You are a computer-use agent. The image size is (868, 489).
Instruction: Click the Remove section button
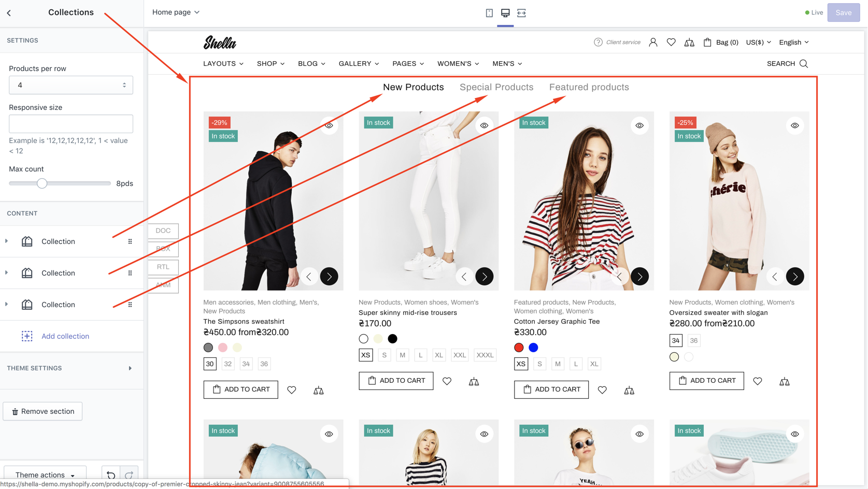42,411
